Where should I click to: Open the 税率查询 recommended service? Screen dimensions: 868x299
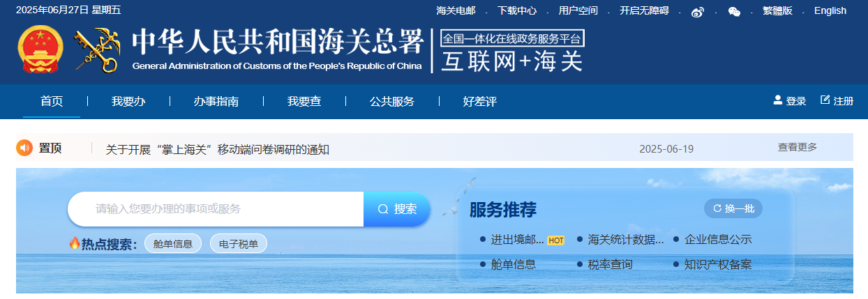point(611,265)
